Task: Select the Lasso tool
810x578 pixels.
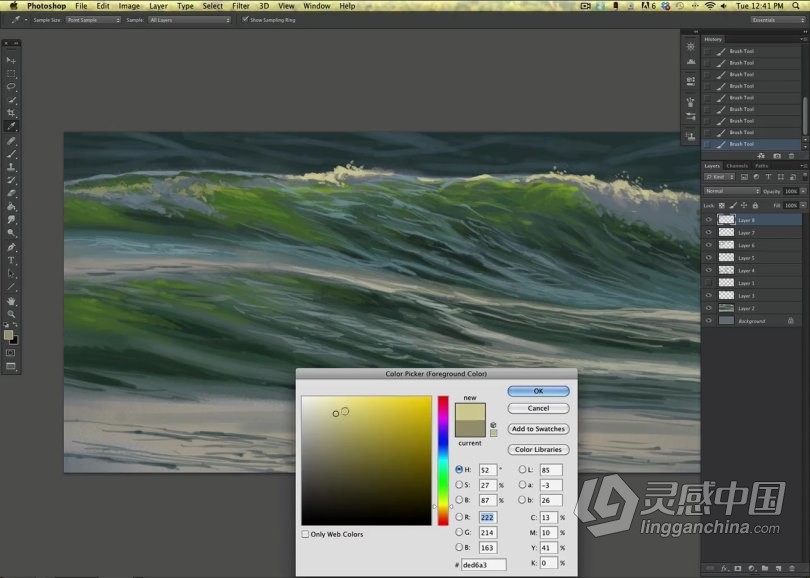Action: [11, 86]
